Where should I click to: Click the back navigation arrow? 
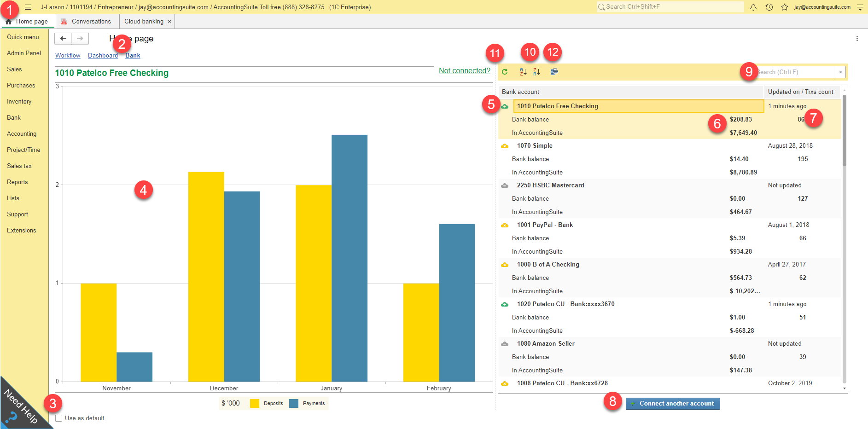tap(63, 39)
